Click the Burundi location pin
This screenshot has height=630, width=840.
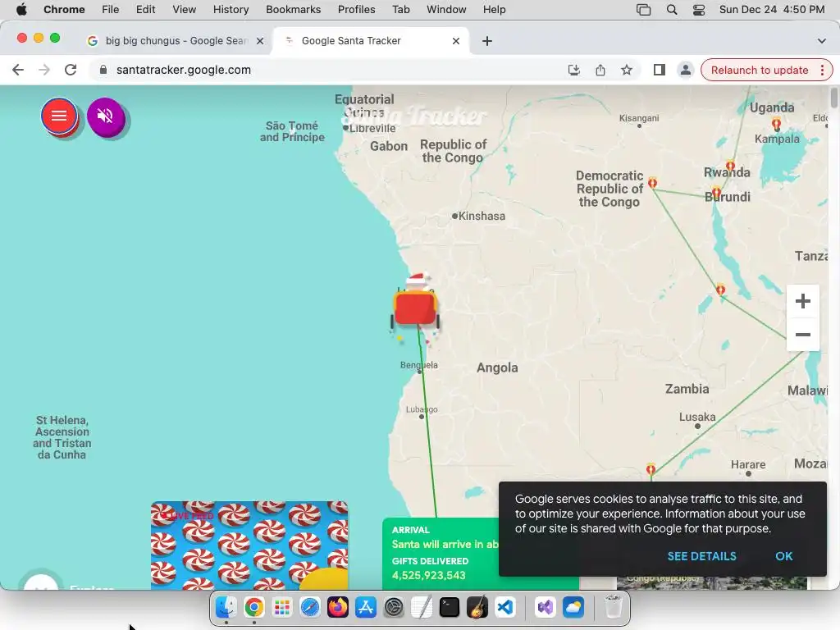click(716, 193)
